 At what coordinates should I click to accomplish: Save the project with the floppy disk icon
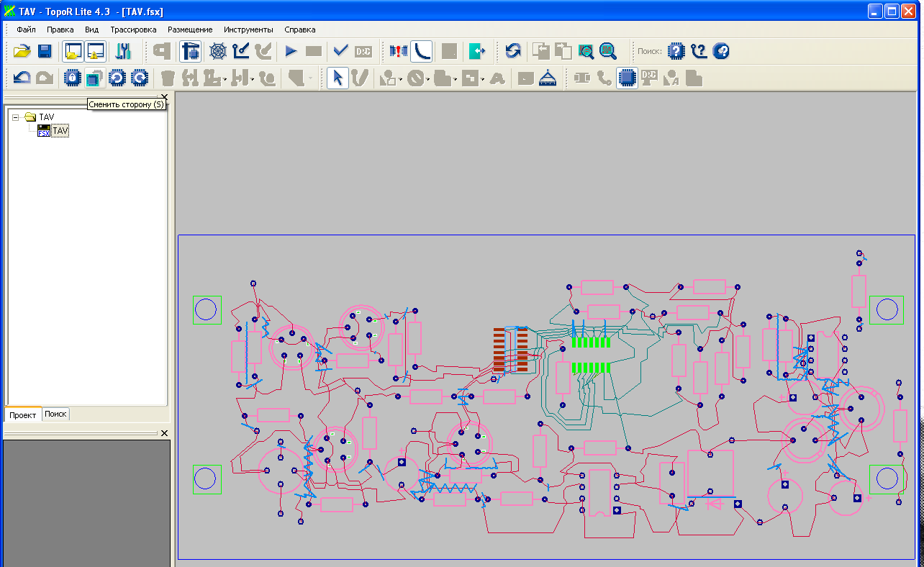(x=45, y=51)
